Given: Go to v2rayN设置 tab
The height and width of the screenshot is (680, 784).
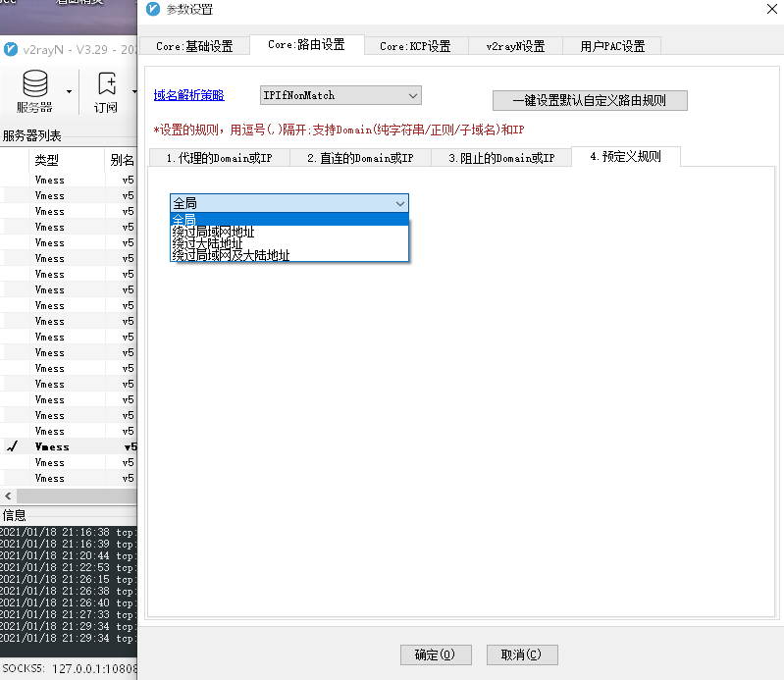Looking at the screenshot, I should click(x=515, y=46).
